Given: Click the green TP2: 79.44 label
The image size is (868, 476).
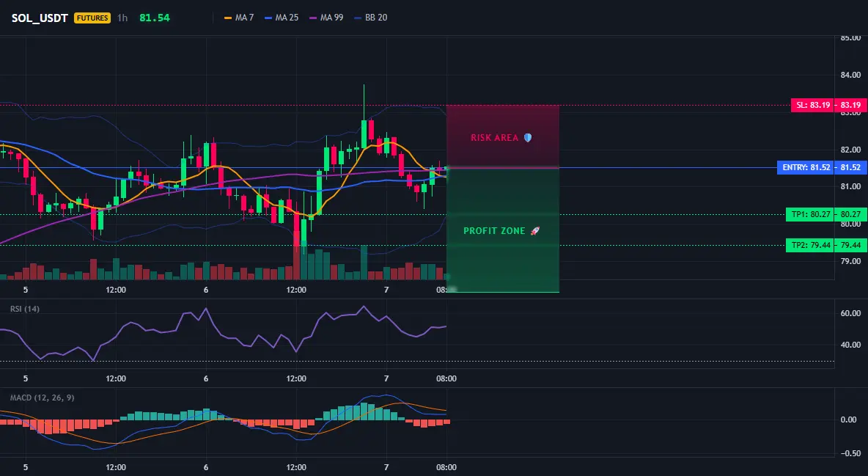Looking at the screenshot, I should (x=810, y=245).
